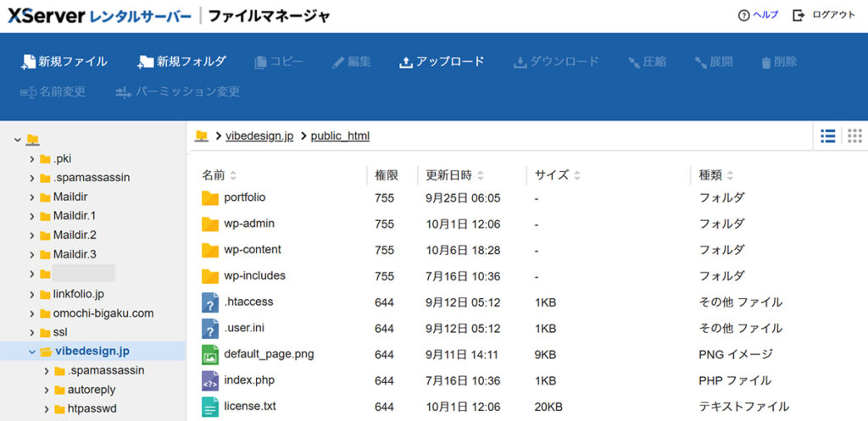Click the index.php file icon
This screenshot has height=421, width=868.
(210, 381)
